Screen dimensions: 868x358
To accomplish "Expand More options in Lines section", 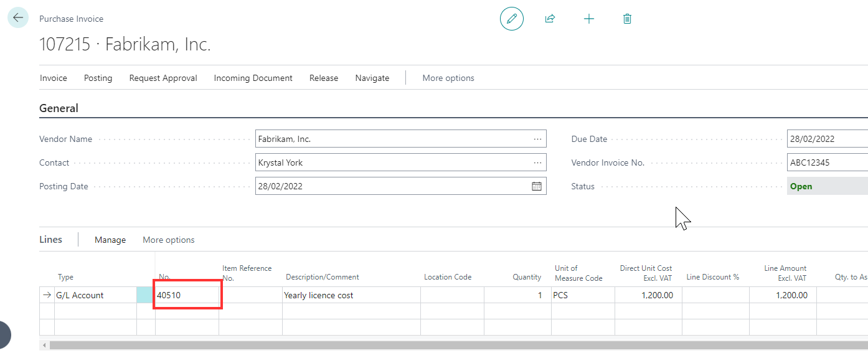I will tap(169, 240).
